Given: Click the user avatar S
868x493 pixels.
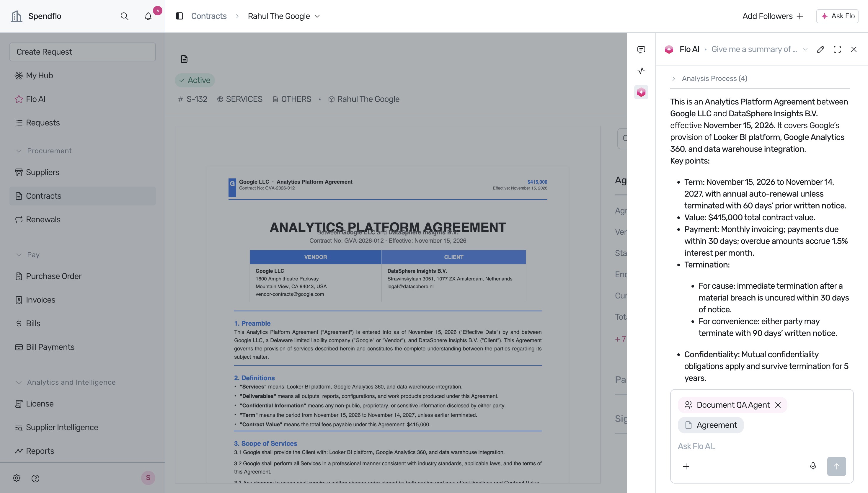Looking at the screenshot, I should point(148,478).
